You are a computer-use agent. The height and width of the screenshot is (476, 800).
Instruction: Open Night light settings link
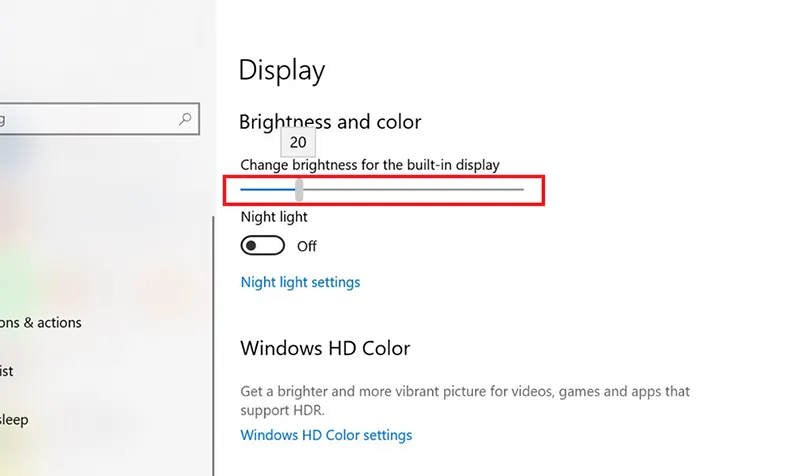[300, 282]
